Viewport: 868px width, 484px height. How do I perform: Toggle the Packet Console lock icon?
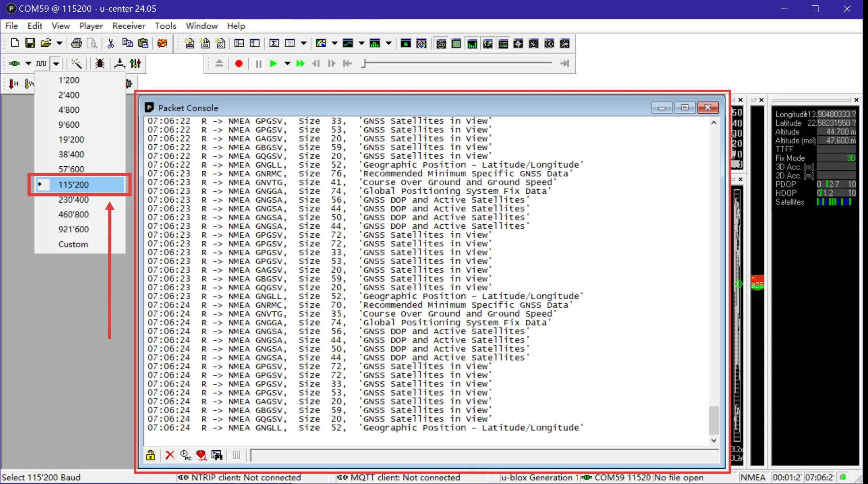[150, 455]
